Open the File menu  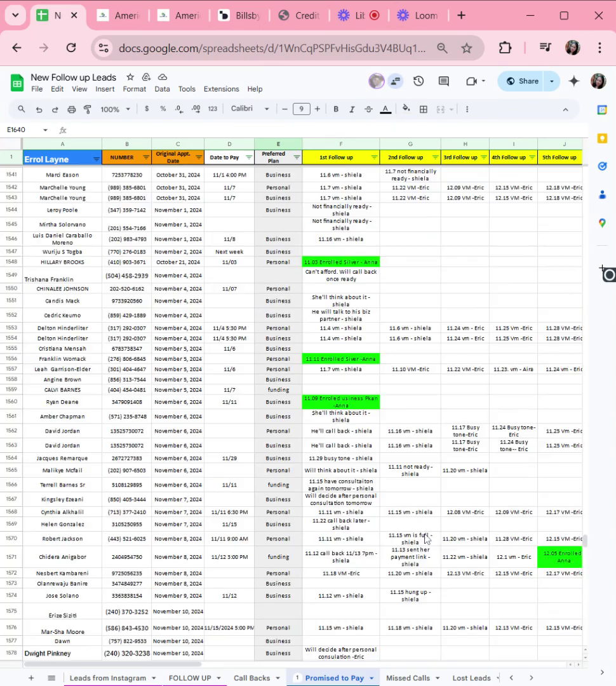[37, 90]
